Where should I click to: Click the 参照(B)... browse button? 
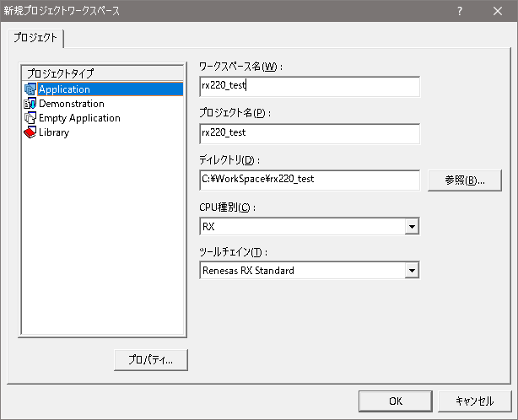(x=465, y=180)
